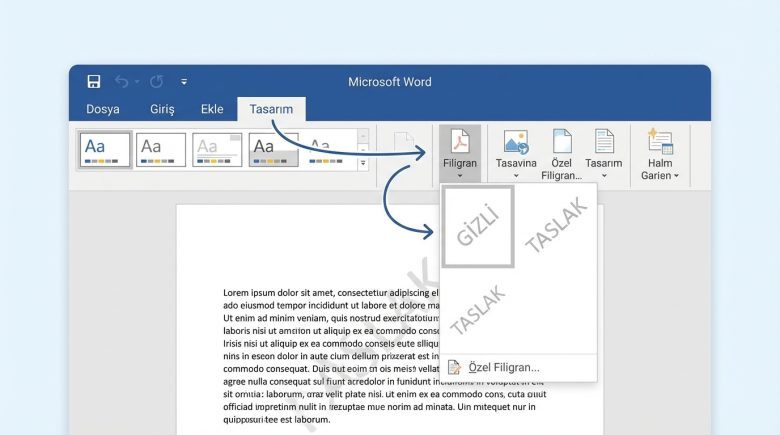Click the Redo icon

(x=157, y=82)
